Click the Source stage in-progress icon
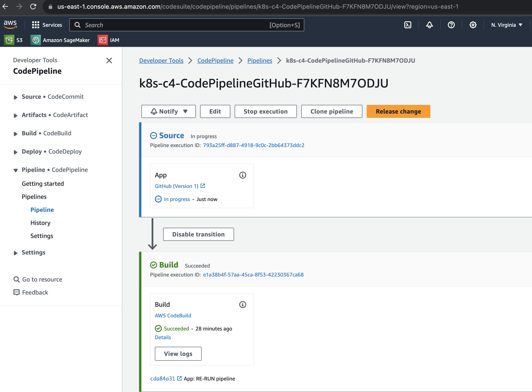Screen dimensions: 532x392 [154, 136]
